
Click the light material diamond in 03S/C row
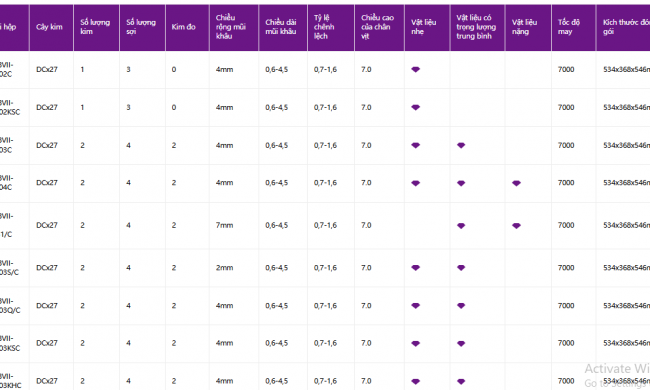click(x=415, y=268)
